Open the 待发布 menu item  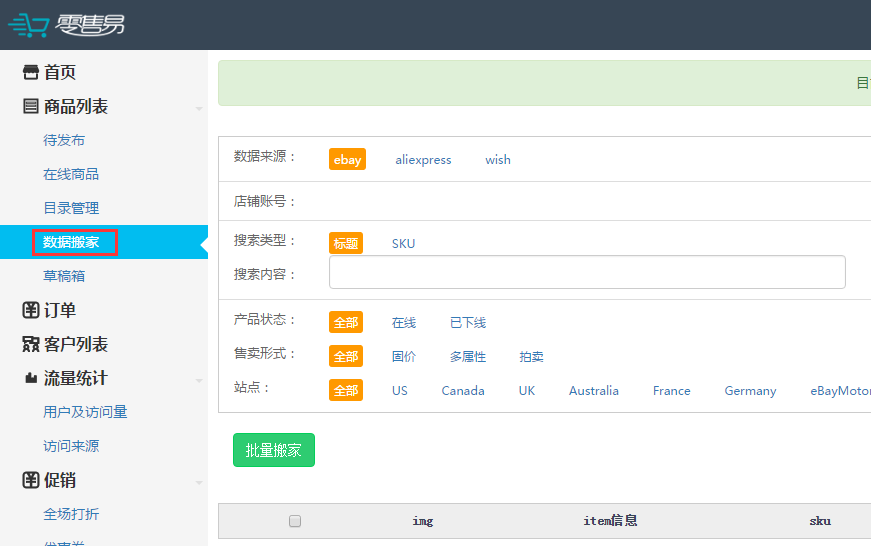[x=64, y=140]
